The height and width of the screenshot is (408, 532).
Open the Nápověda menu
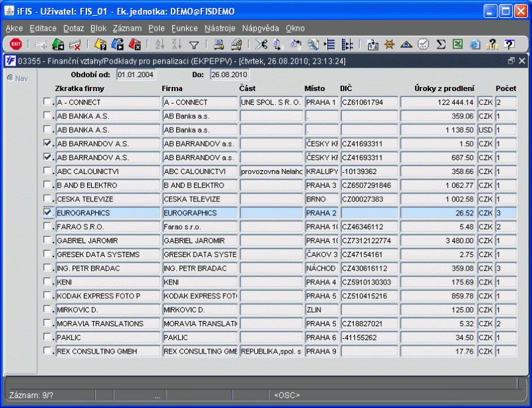261,29
